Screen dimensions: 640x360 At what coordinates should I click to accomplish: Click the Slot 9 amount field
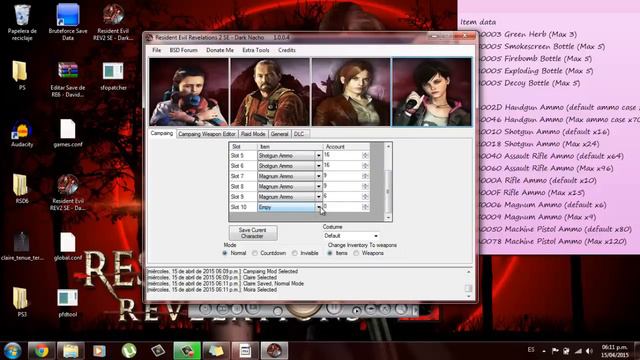(x=346, y=197)
